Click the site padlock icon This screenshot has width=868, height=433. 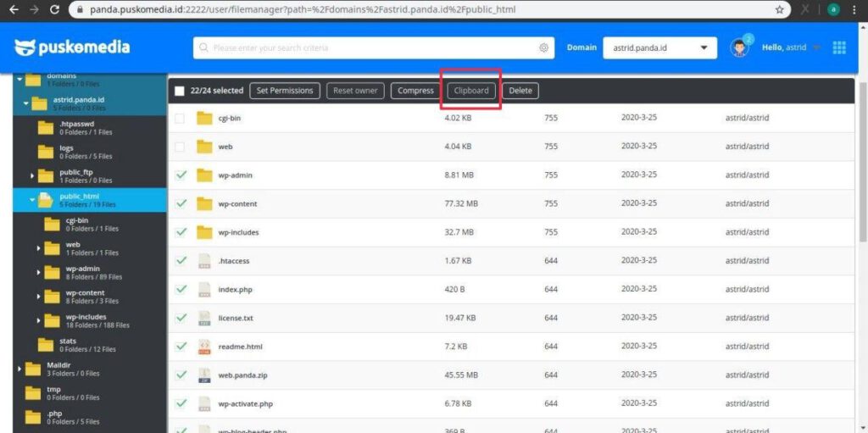pos(81,9)
